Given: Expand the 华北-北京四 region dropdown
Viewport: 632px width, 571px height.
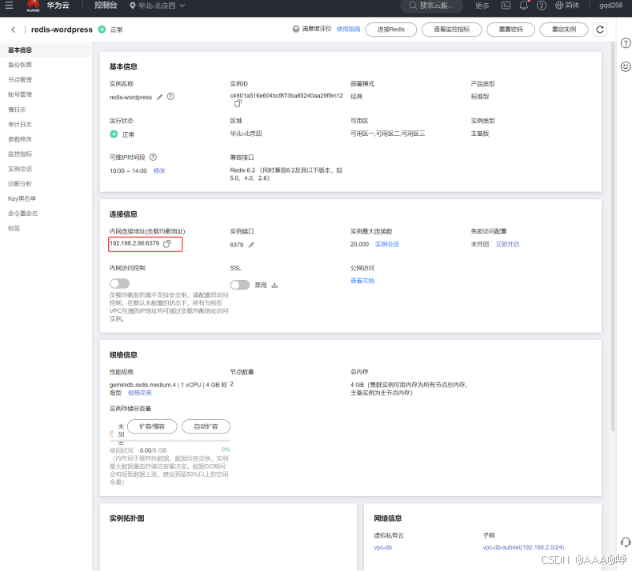Looking at the screenshot, I should click(157, 6).
